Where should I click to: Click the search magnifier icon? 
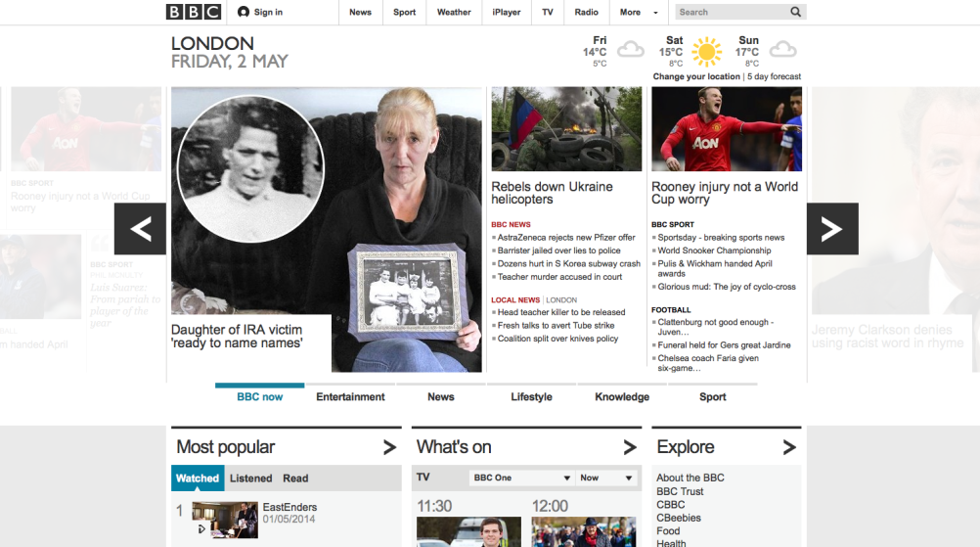tap(795, 12)
